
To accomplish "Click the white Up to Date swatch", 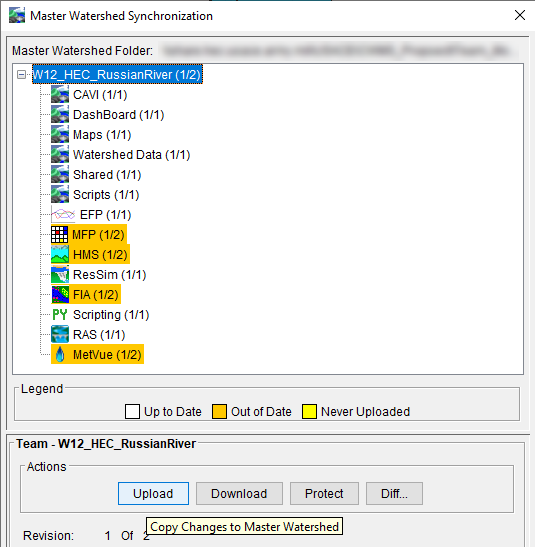I will click(133, 411).
